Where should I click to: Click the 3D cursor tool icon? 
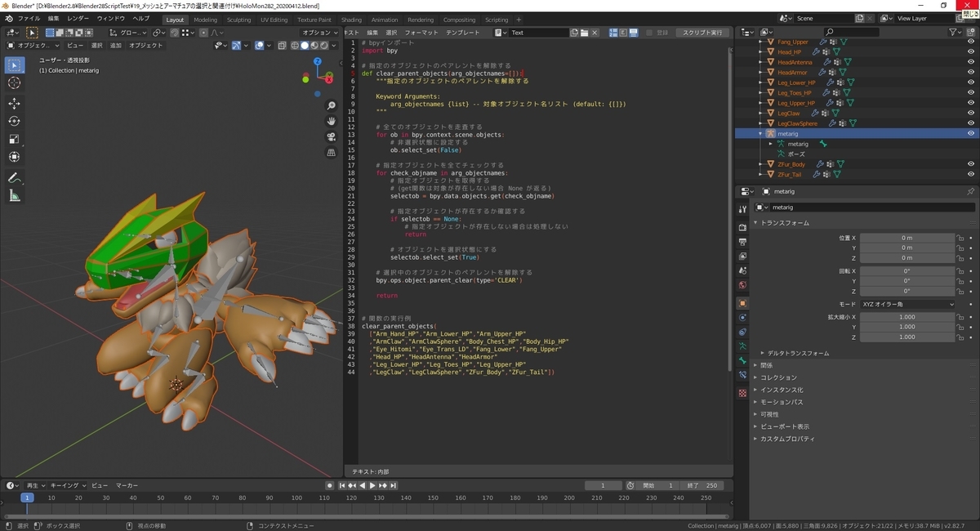14,83
